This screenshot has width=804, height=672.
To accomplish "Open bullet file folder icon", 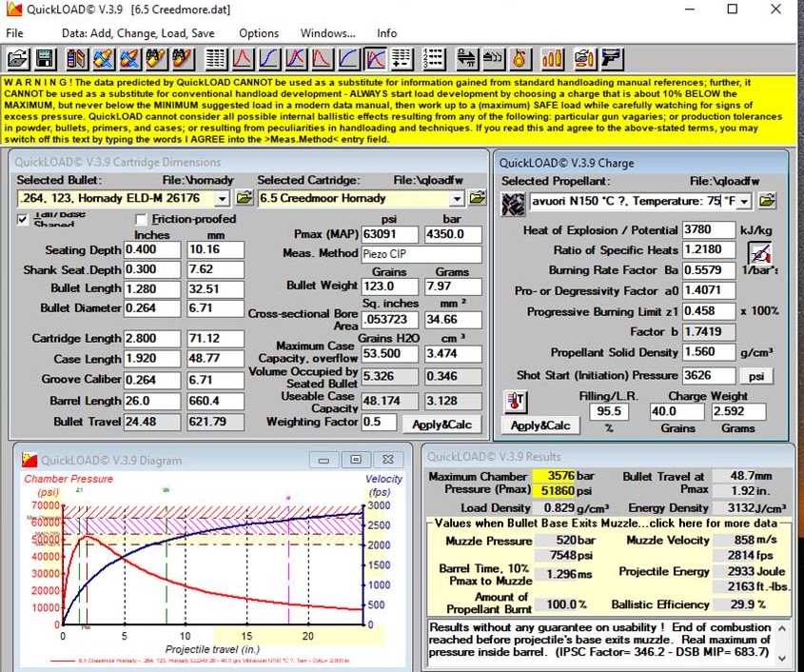I will 245,197.
